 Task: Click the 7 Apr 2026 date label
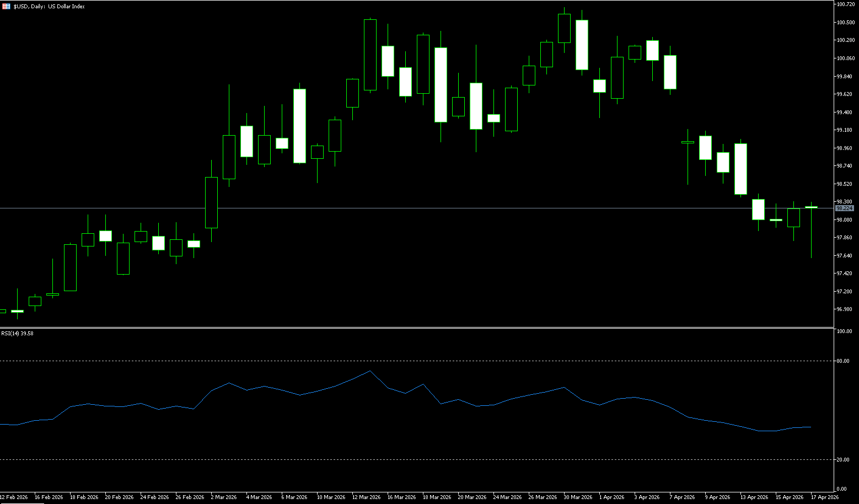682,497
